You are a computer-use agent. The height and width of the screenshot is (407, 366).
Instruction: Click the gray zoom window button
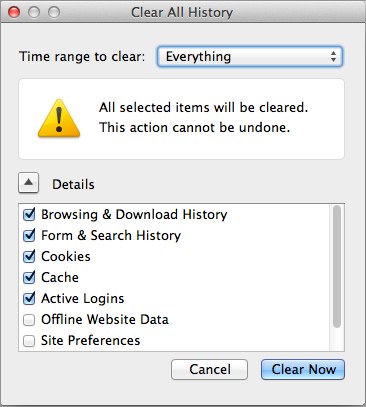[x=54, y=12]
